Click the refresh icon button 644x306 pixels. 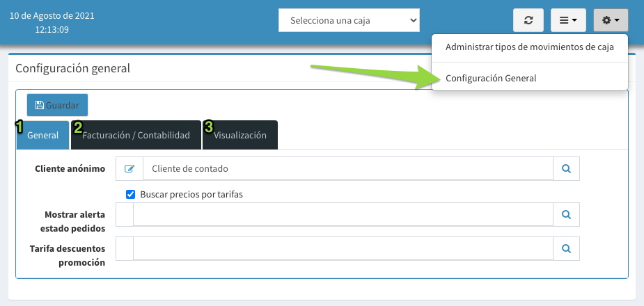(x=528, y=20)
